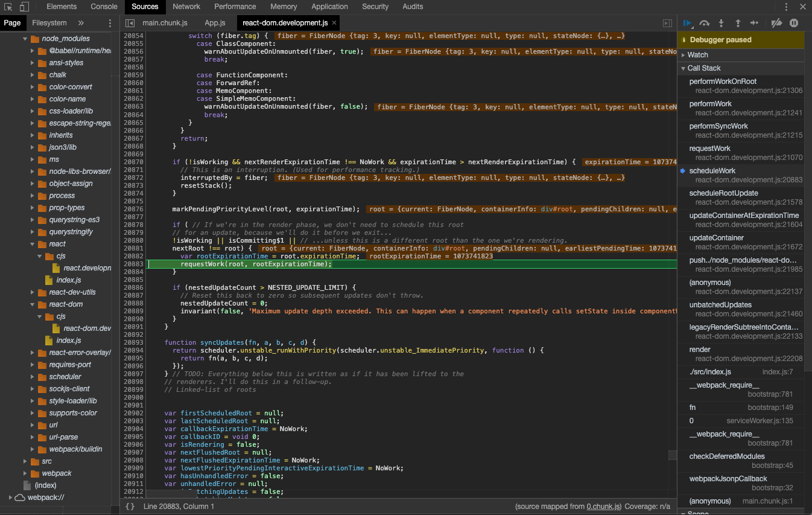Resume script execution
Image resolution: width=812 pixels, height=515 pixels.
(x=687, y=23)
